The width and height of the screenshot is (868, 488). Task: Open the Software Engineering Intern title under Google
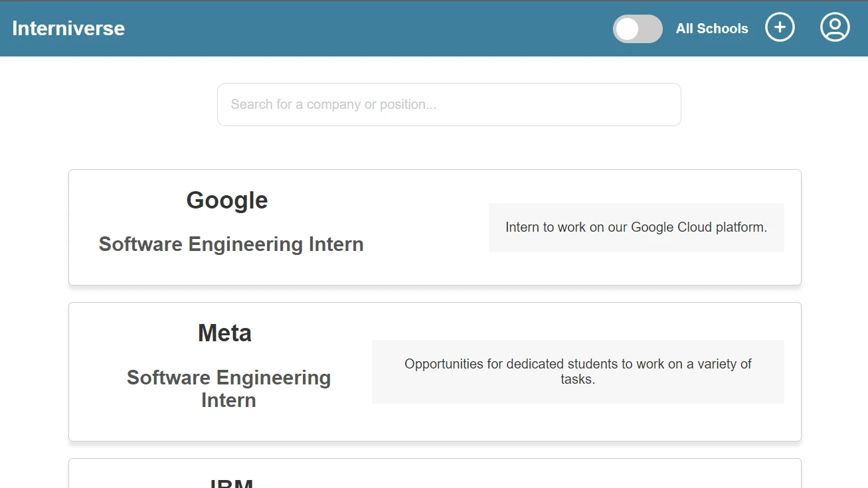point(231,244)
